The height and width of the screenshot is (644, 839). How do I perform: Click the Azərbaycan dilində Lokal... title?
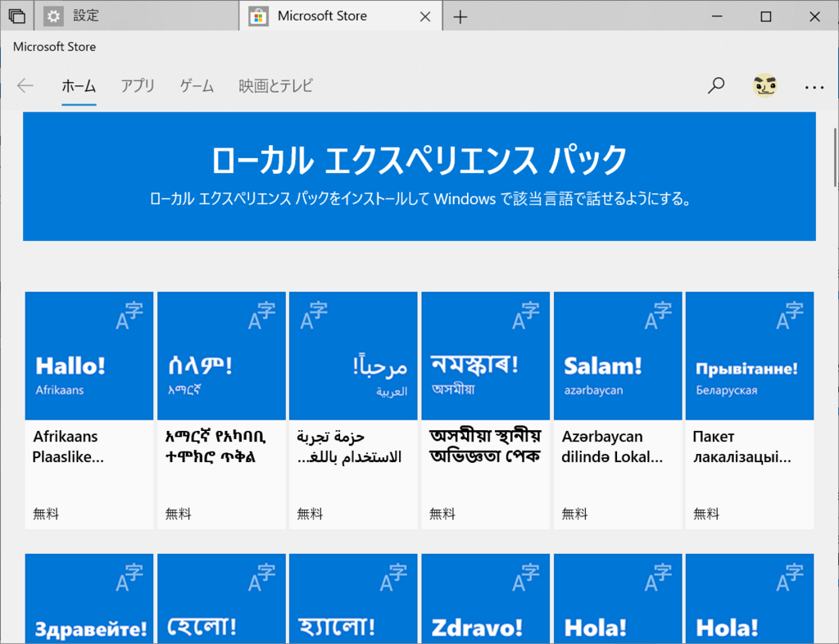click(612, 447)
